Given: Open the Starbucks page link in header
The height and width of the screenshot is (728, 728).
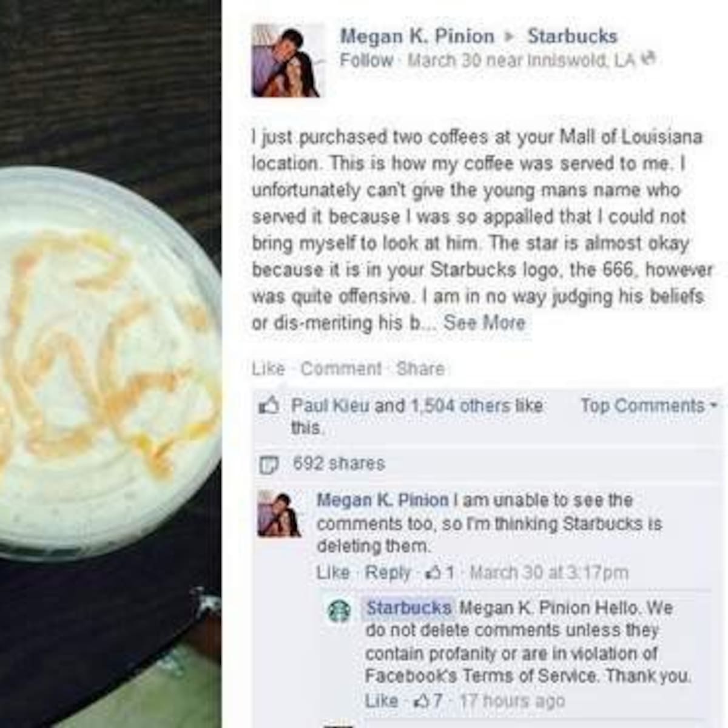Looking at the screenshot, I should [572, 36].
